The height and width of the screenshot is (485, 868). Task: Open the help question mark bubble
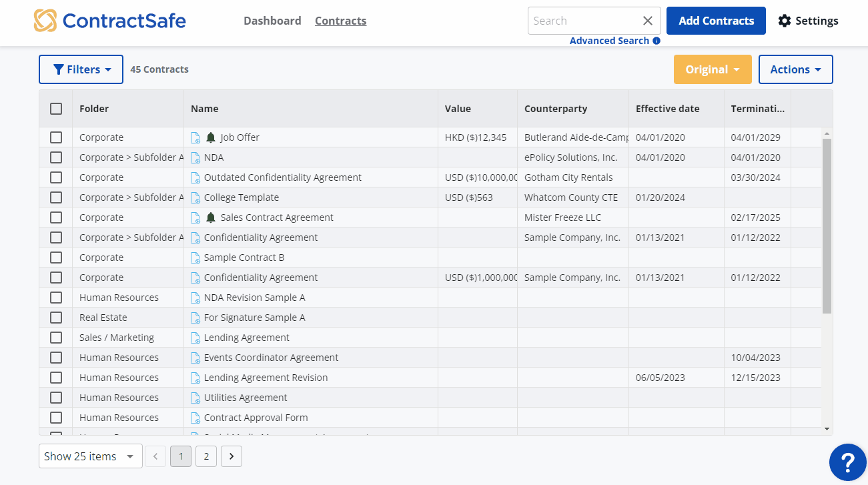point(847,462)
